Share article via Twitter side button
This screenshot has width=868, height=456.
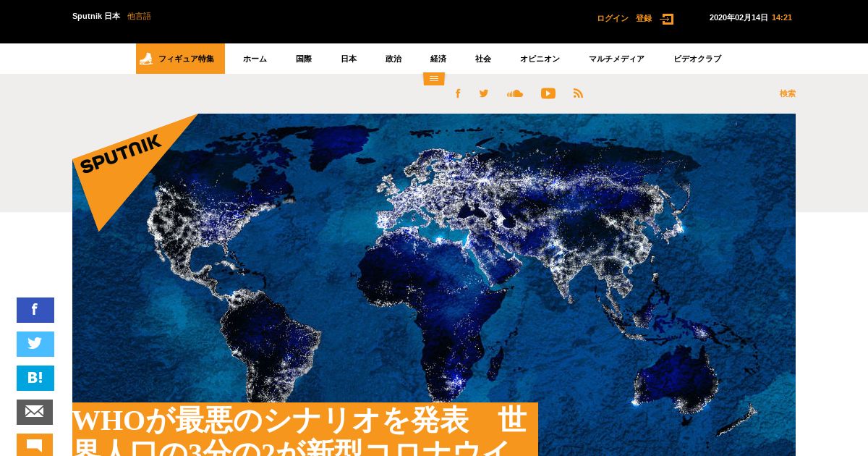click(35, 344)
